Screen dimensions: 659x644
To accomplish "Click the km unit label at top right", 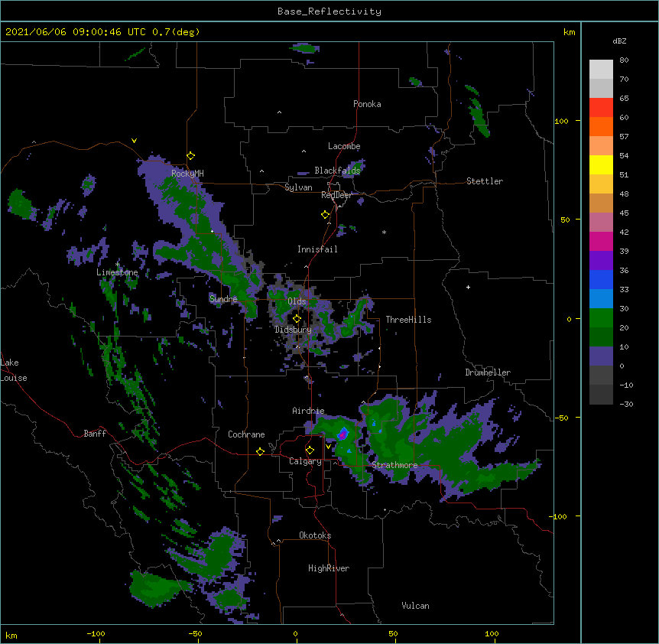I will 570,32.
